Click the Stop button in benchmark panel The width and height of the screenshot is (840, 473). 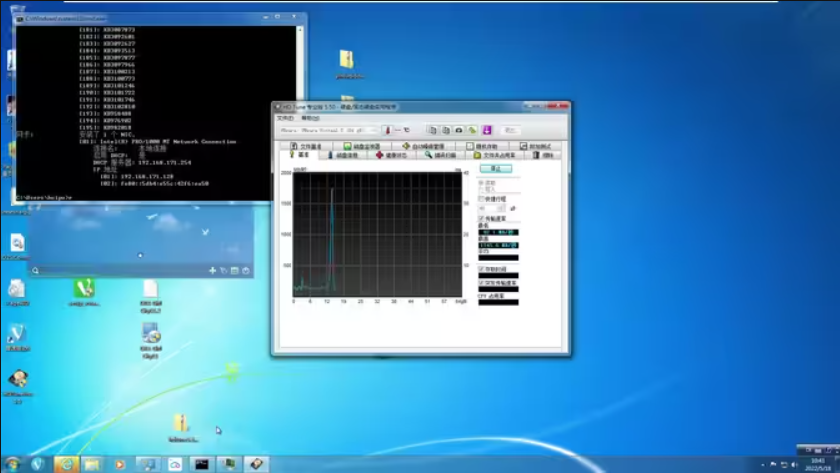[495, 168]
